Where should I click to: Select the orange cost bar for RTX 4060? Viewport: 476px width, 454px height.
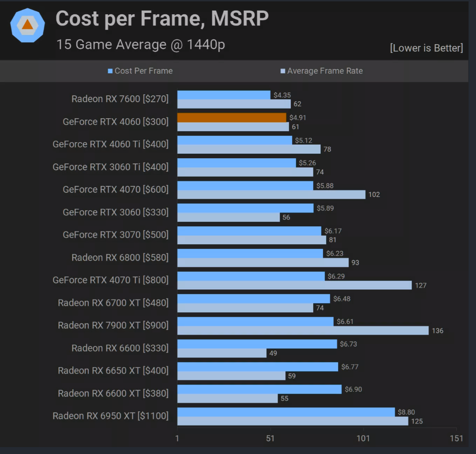(x=232, y=117)
